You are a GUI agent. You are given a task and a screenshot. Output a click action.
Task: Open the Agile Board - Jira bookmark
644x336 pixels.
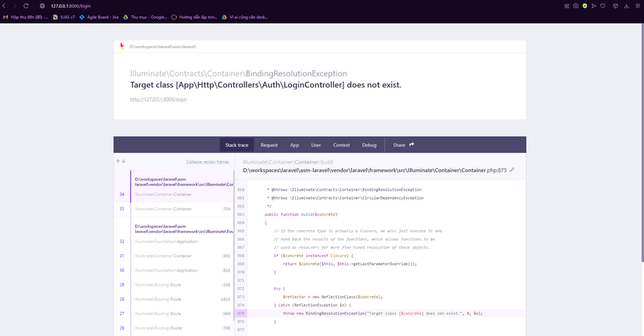coord(99,17)
